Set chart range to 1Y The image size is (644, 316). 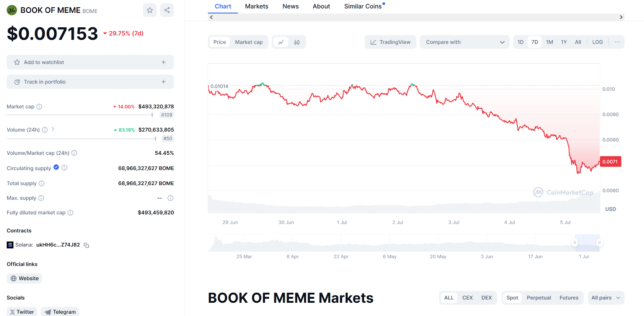564,42
